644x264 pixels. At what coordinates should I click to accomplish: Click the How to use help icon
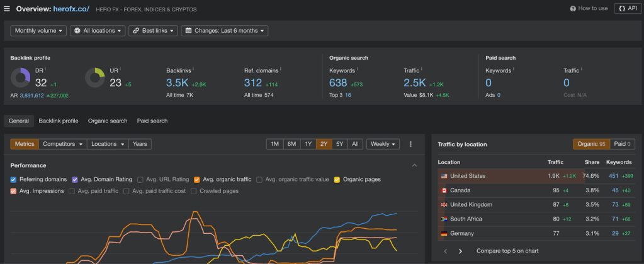click(573, 9)
